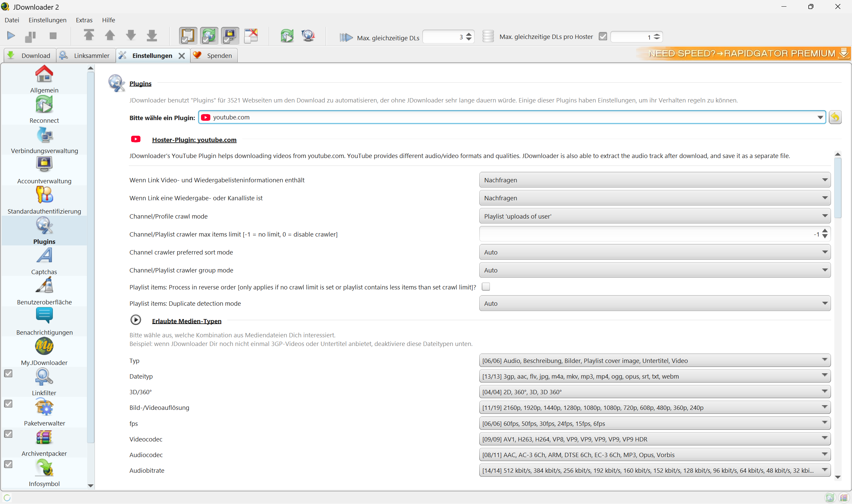852x504 pixels.
Task: Open the plugin selection dropdown showing youtube.com
Action: tap(512, 117)
